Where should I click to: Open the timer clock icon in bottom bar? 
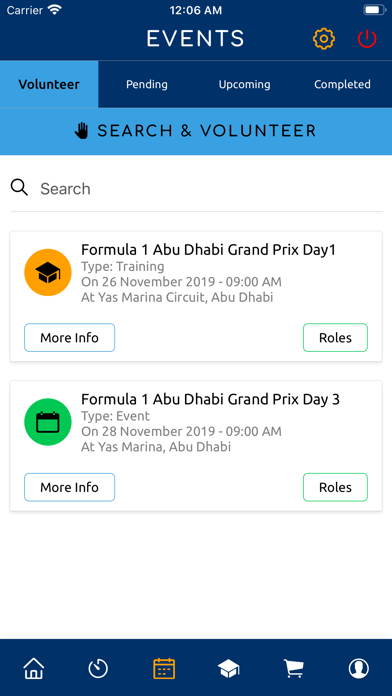(x=98, y=668)
